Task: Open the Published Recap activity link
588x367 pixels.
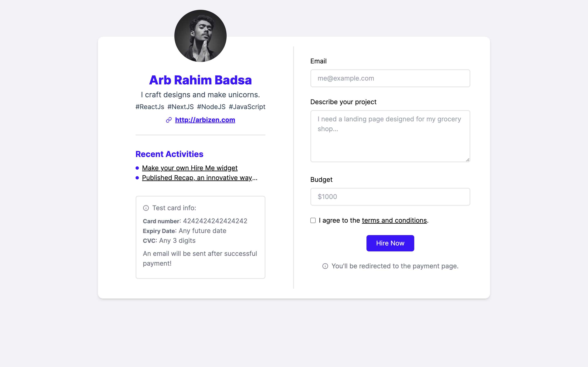Action: click(x=199, y=178)
